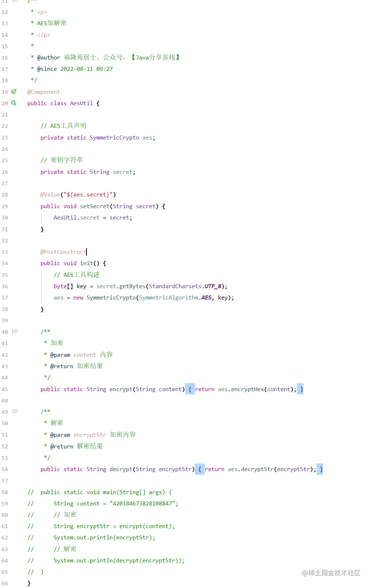Click the "${aes.secret}" string literal
Image resolution: width=372 pixels, height=588 pixels.
coord(88,195)
